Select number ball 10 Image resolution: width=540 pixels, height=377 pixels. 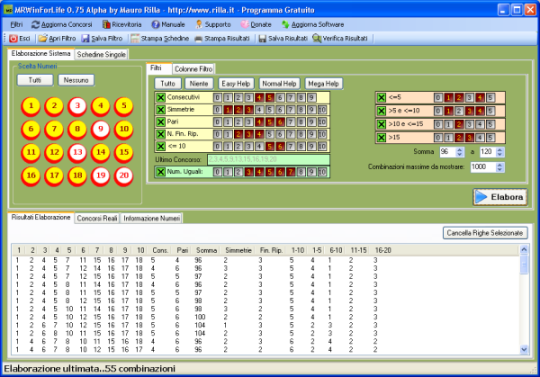(124, 129)
